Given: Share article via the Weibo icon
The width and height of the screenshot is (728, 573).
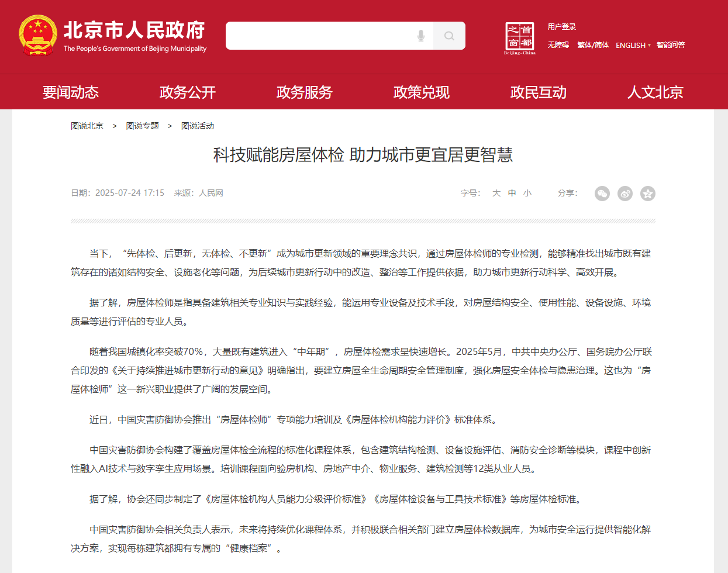Looking at the screenshot, I should pyautogui.click(x=625, y=194).
